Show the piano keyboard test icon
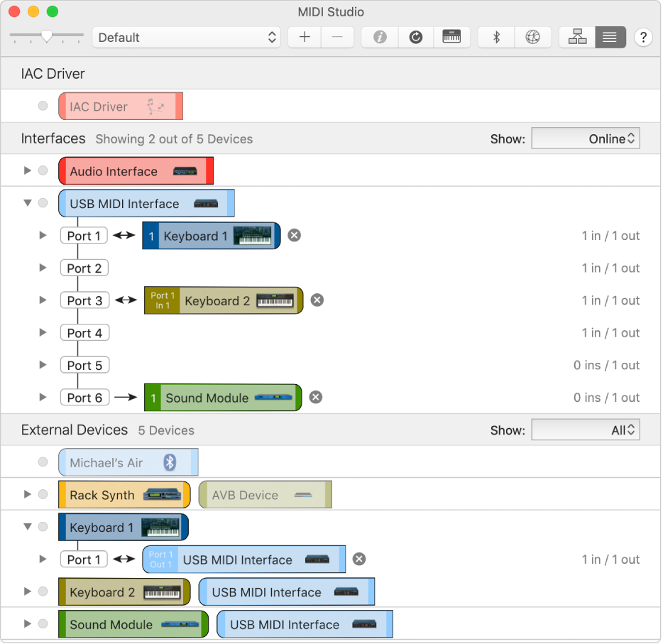The height and width of the screenshot is (644, 663). click(x=451, y=38)
